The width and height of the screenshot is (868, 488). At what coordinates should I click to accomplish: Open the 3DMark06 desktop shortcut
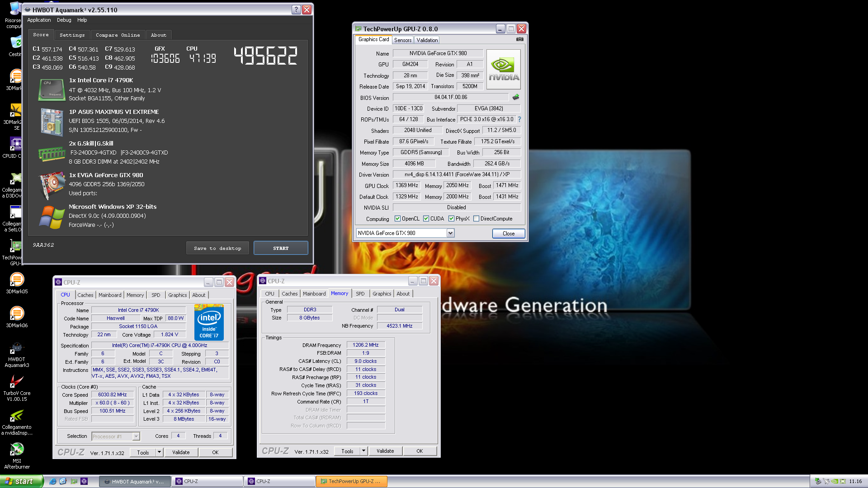pos(17,317)
